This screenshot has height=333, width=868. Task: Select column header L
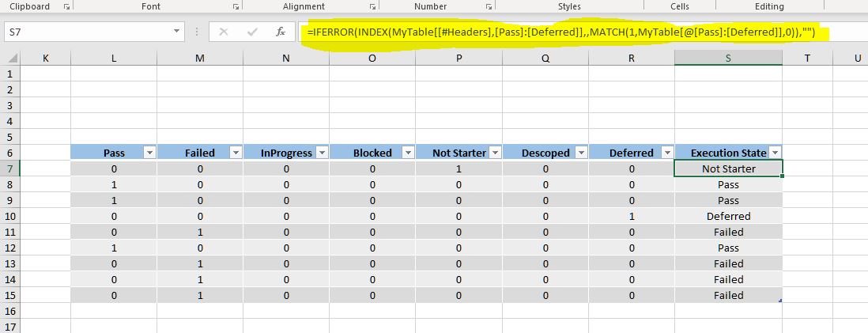[114, 59]
